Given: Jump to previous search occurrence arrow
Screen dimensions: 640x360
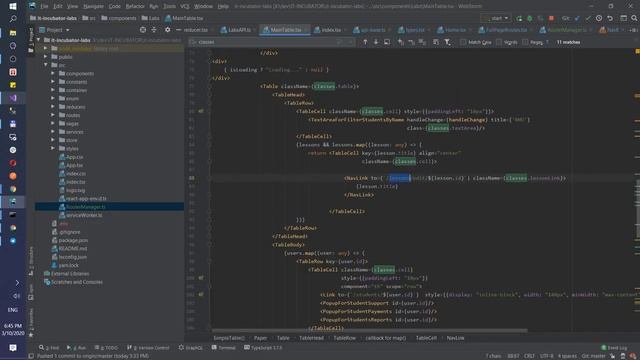Looking at the screenshot, I should point(365,42).
